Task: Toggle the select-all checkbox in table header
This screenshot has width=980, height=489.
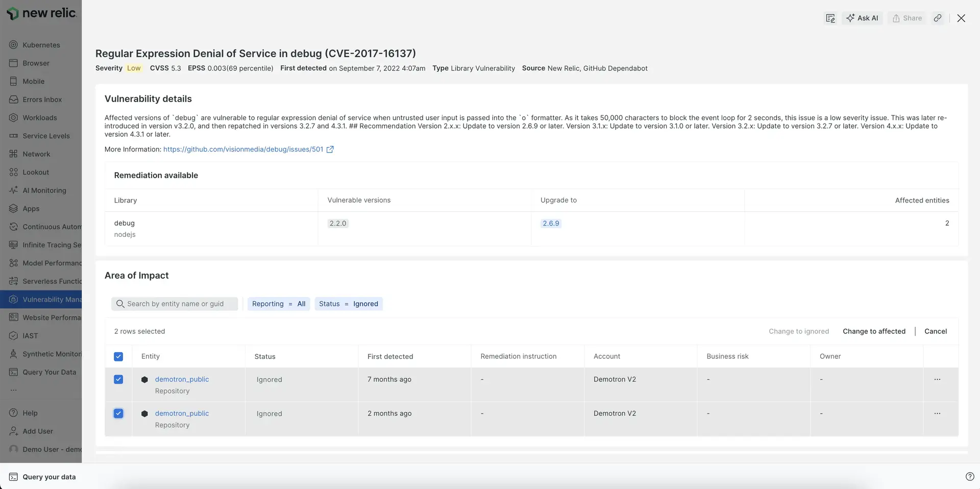Action: coord(118,357)
